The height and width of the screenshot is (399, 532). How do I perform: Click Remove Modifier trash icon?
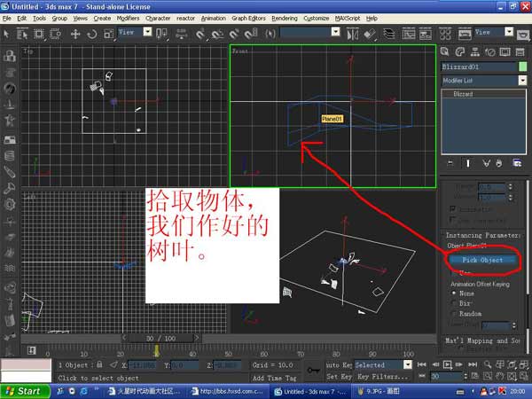(499, 163)
